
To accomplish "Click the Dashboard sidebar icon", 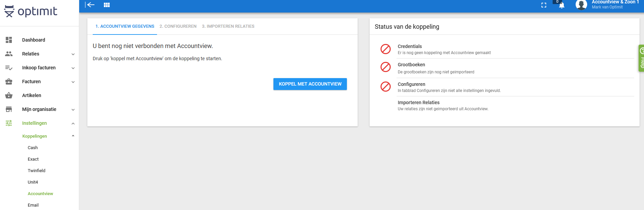I will [x=9, y=40].
